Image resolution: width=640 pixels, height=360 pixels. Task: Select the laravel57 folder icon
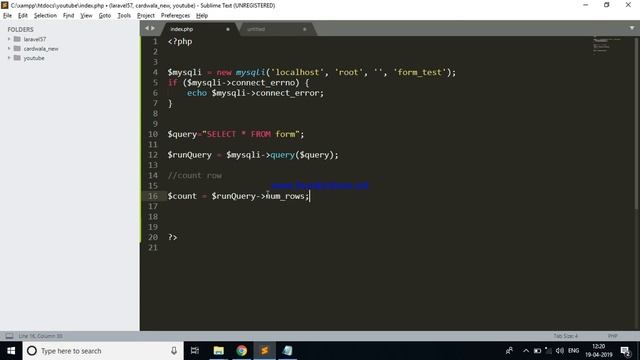[17, 39]
